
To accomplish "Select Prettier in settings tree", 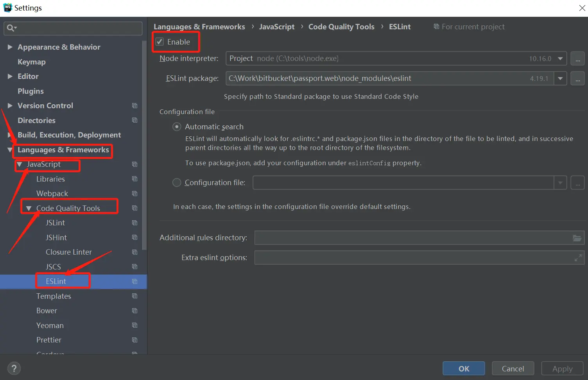I will [x=49, y=340].
